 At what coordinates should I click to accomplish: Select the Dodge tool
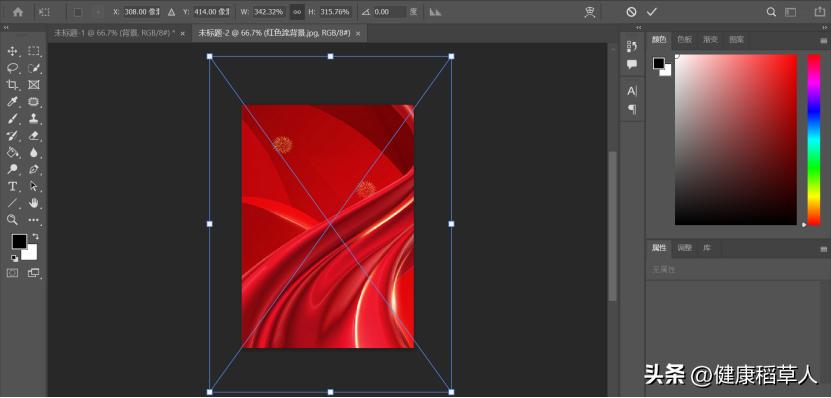coord(12,170)
